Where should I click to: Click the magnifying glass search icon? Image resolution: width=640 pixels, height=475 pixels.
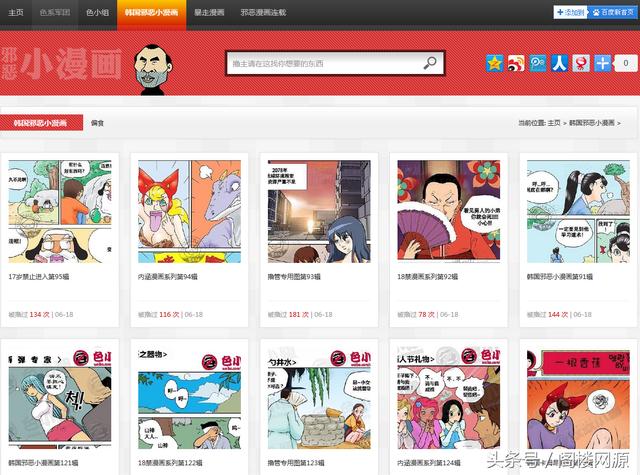point(430,63)
